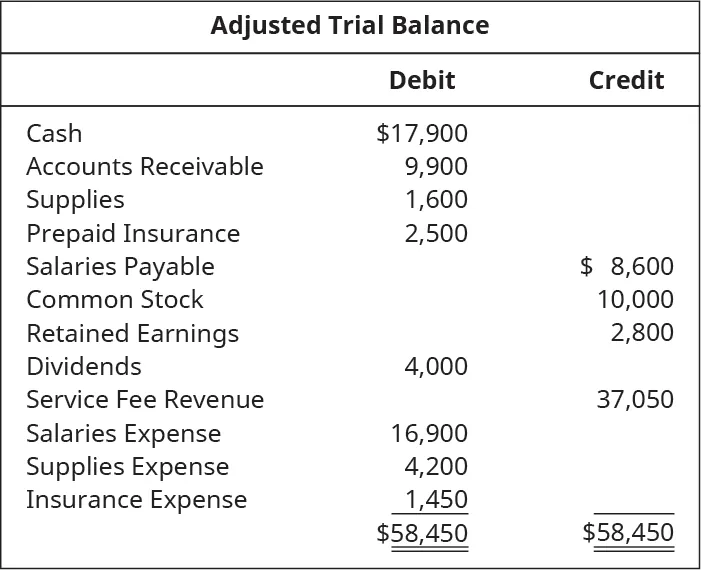701x570 pixels.
Task: Select the Service Fee Revenue label
Action: coord(145,400)
